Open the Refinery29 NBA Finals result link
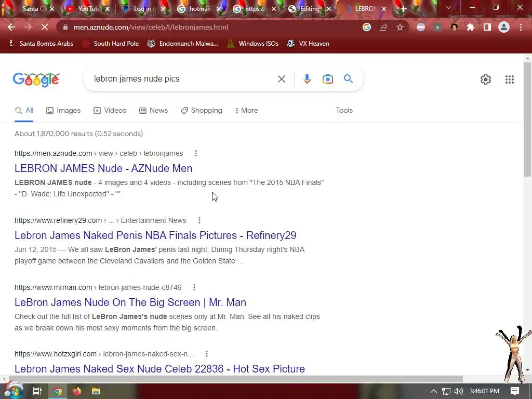This screenshot has width=532, height=399. [155, 235]
